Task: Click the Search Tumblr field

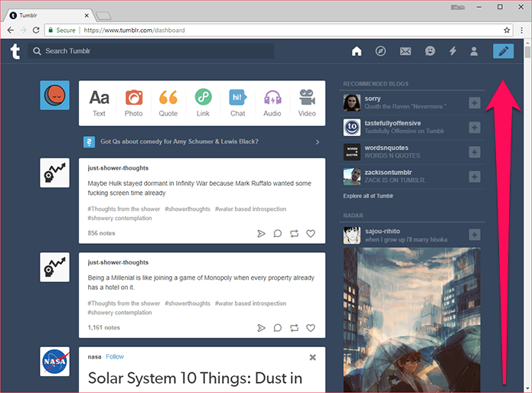Action: click(151, 51)
